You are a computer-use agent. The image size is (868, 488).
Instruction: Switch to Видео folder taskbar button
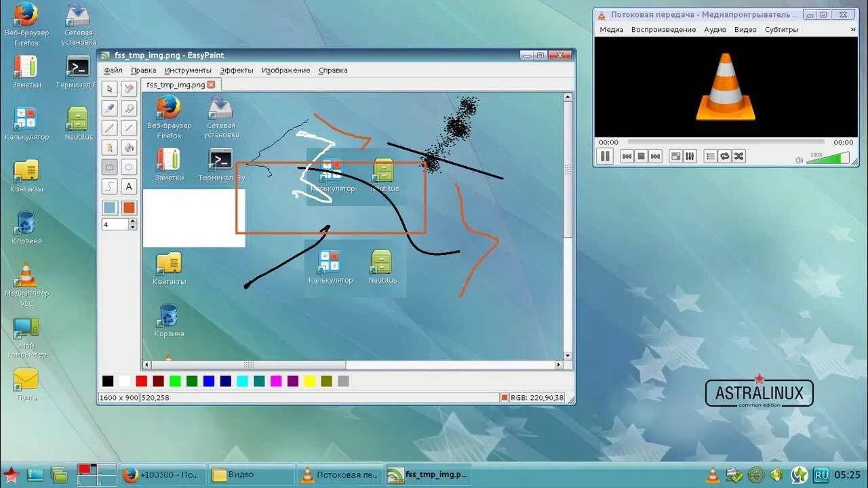(251, 474)
